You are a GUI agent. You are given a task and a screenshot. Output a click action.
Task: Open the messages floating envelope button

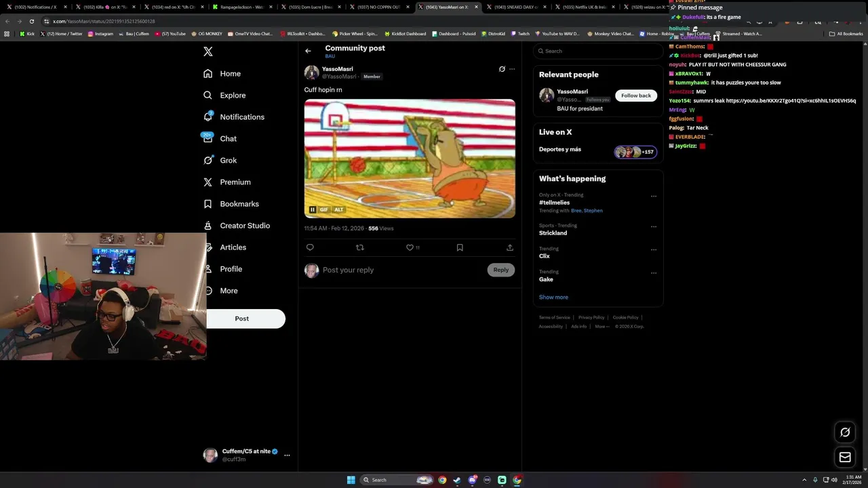[x=845, y=457]
